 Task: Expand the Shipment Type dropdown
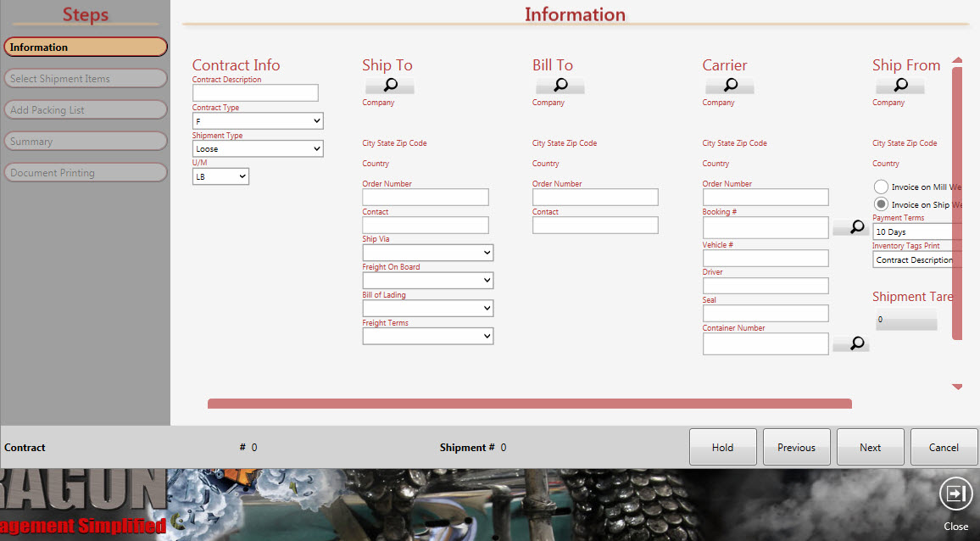(258, 149)
